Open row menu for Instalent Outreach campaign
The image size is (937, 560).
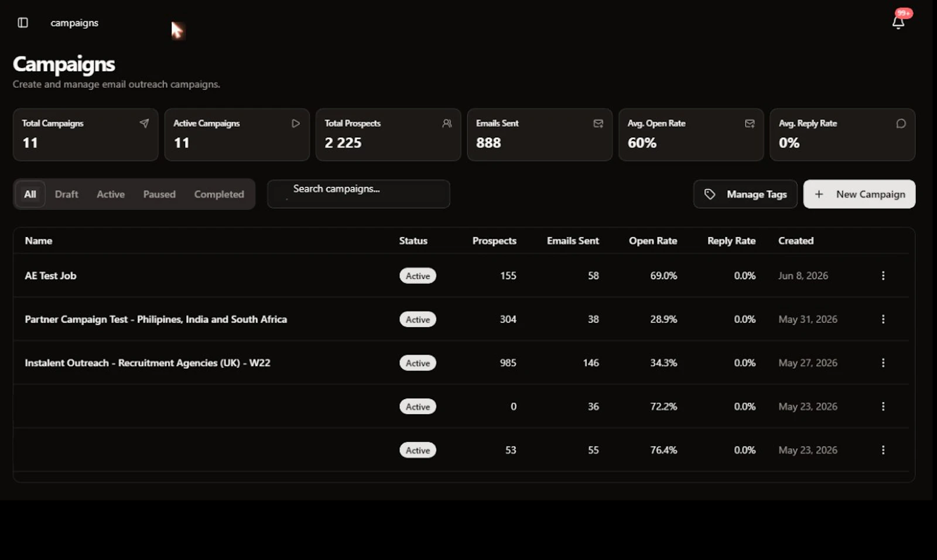point(883,363)
